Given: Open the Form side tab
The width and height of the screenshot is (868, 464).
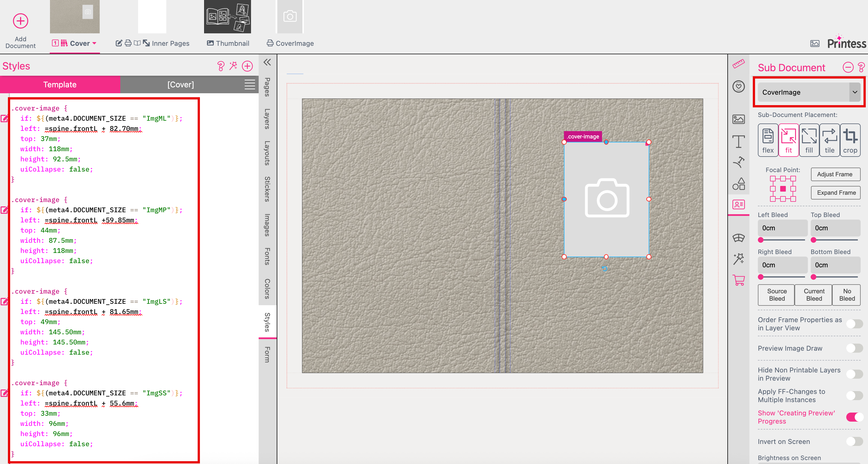Looking at the screenshot, I should [x=267, y=355].
